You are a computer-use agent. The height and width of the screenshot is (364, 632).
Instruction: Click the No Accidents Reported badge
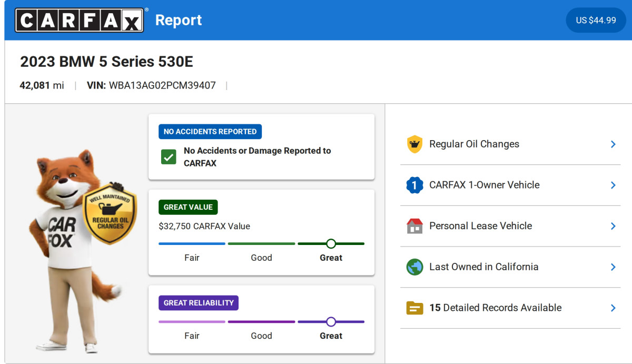(210, 132)
